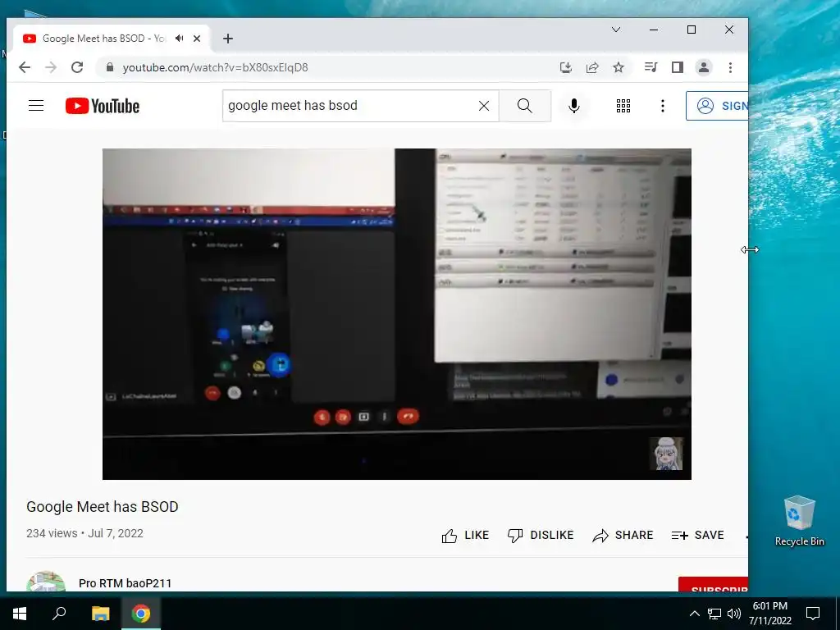Open Chrome media controls icon
This screenshot has width=840, height=630.
tap(651, 67)
